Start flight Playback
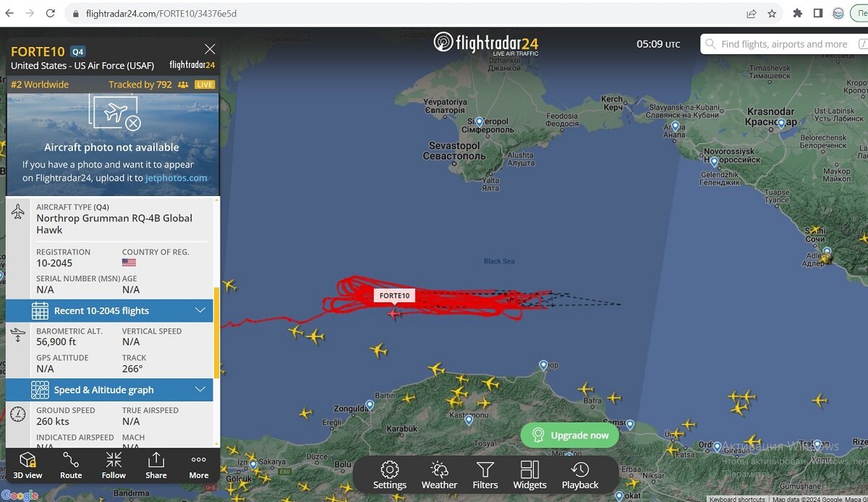The image size is (868, 502). tap(580, 475)
